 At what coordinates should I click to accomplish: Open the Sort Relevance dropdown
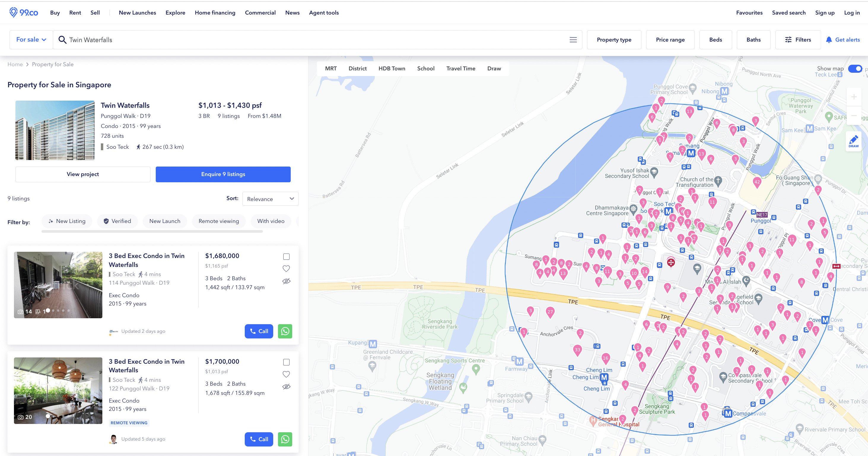point(270,199)
